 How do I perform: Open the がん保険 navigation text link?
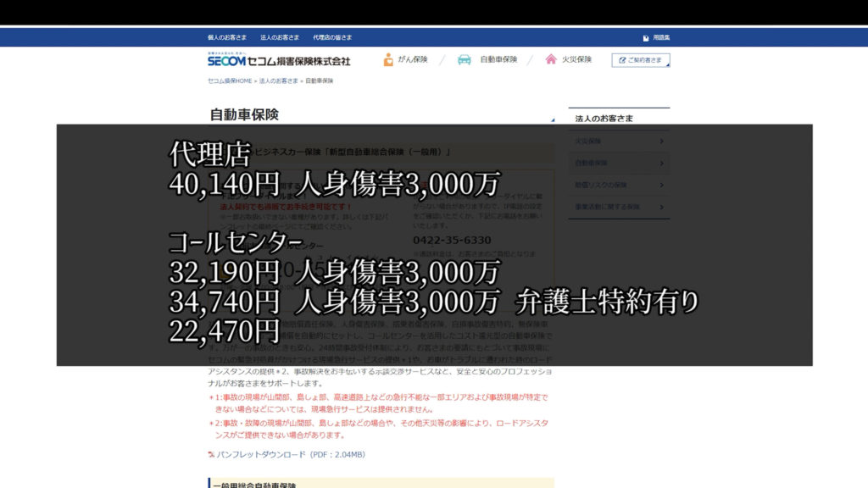click(413, 60)
